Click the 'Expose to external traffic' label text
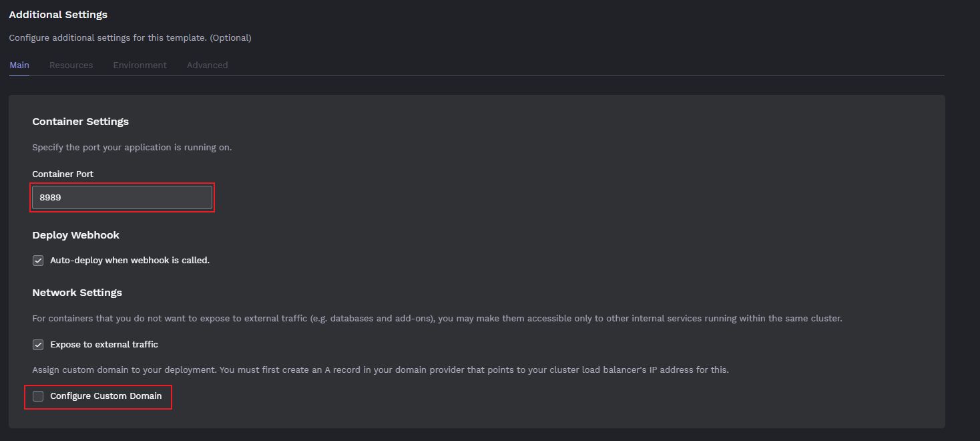The width and height of the screenshot is (980, 441). (x=104, y=345)
